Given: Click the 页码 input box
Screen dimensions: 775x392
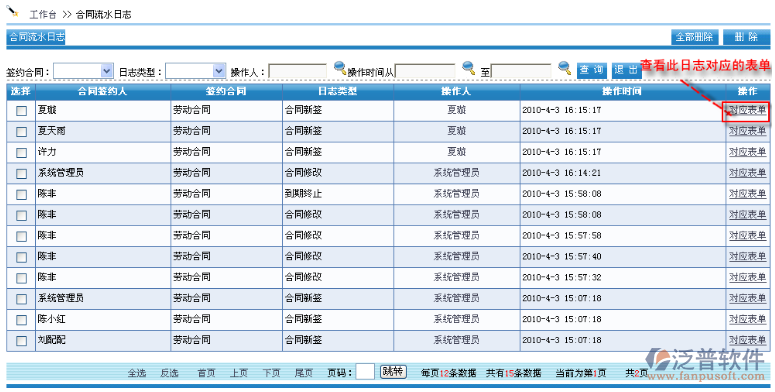Looking at the screenshot, I should (x=365, y=372).
